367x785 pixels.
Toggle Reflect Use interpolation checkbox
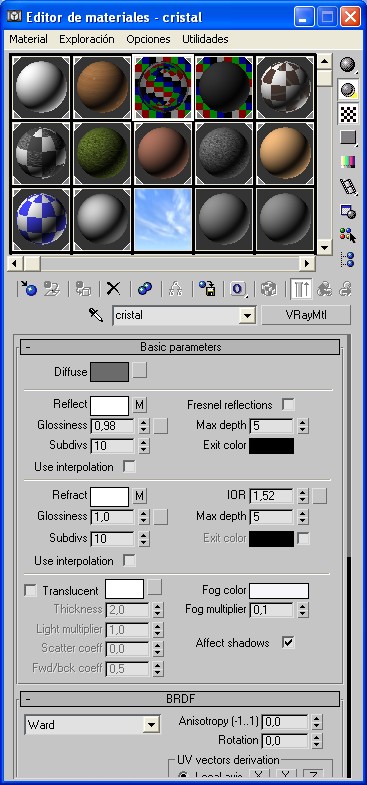tap(129, 467)
